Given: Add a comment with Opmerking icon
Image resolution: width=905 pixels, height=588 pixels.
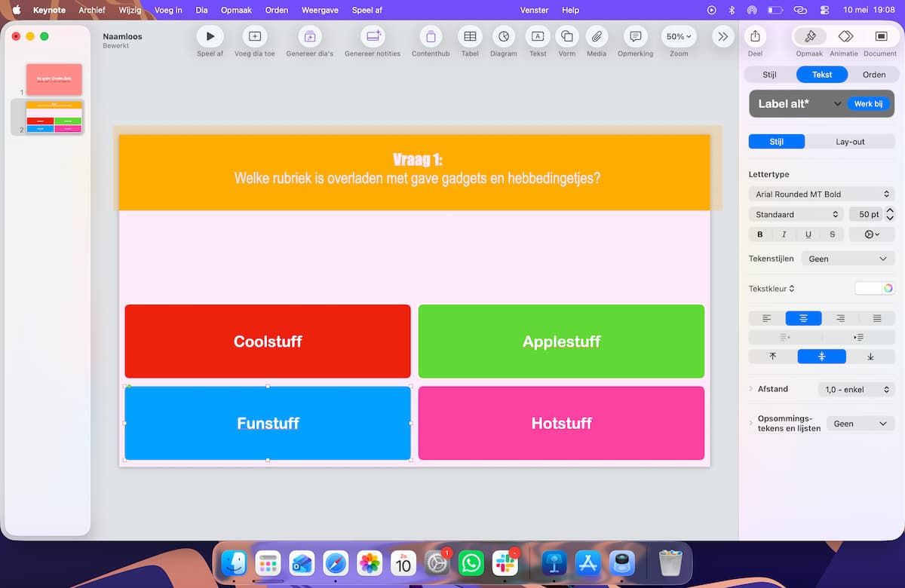Looking at the screenshot, I should 635,36.
